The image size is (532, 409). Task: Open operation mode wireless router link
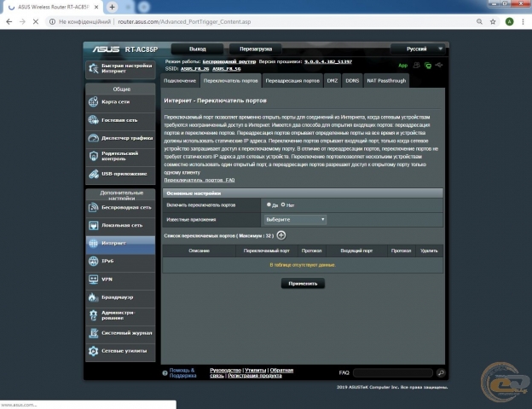(229, 61)
